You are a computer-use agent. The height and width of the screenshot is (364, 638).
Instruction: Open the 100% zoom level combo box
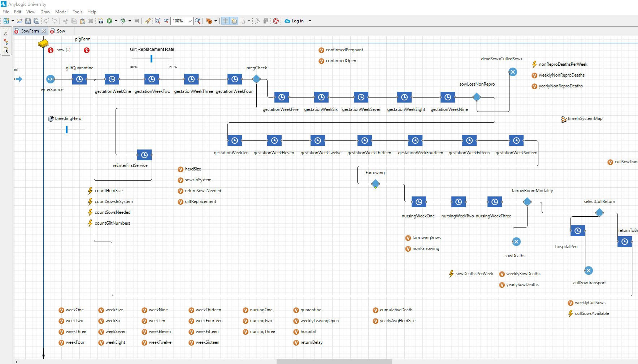[182, 21]
